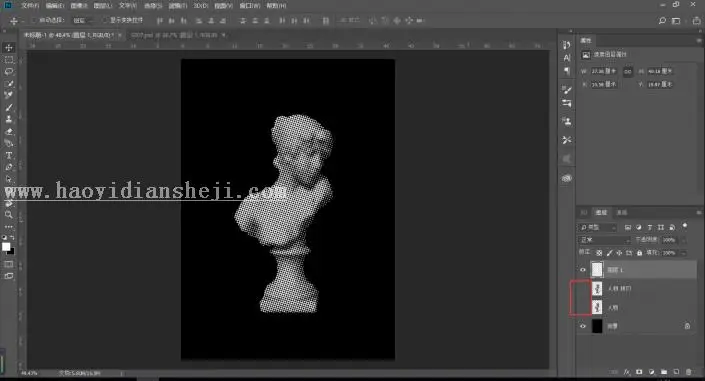Image resolution: width=705 pixels, height=381 pixels.
Task: Select the Brush tool
Action: 9,107
